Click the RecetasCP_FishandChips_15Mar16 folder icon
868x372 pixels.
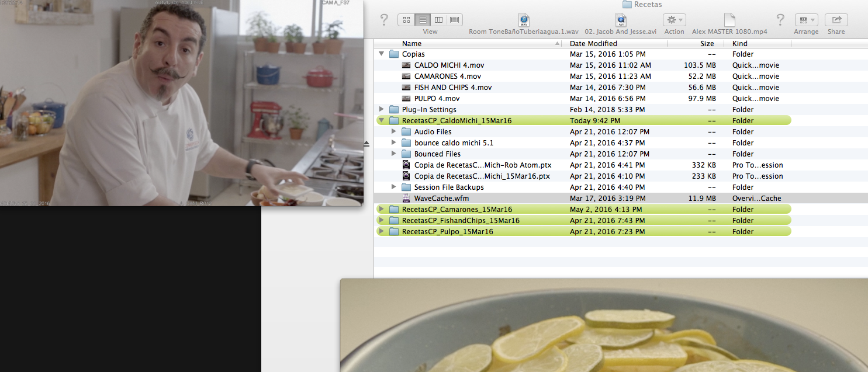tap(394, 220)
